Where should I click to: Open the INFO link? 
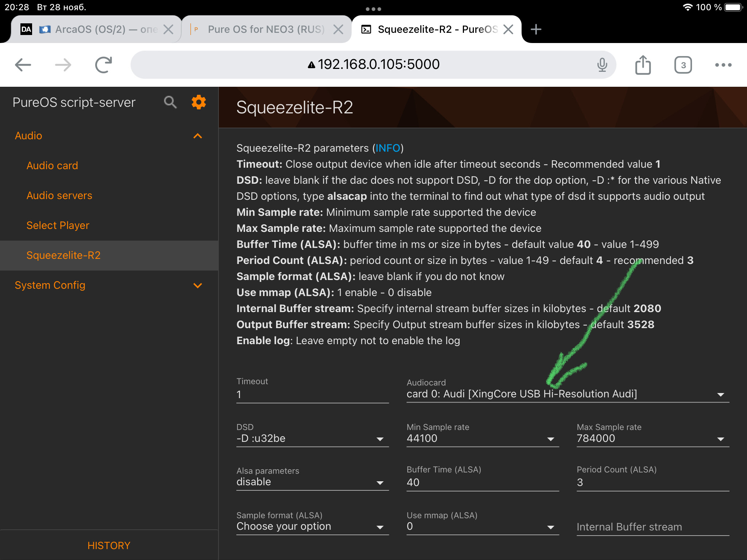[388, 148]
